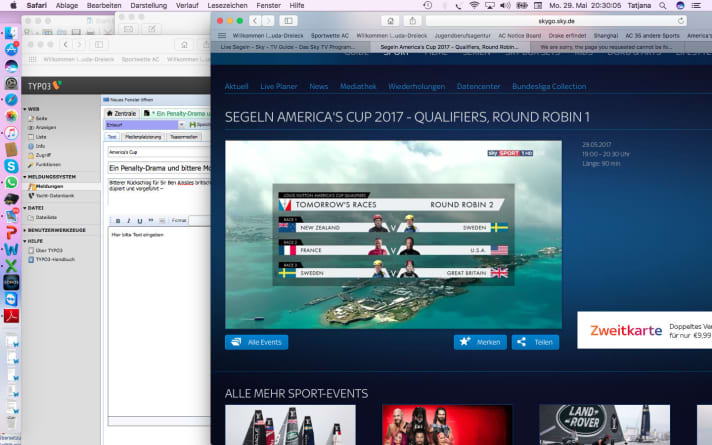Toggle bold in TYPO3 editor
Viewport: 712px width, 445px height.
click(118, 221)
